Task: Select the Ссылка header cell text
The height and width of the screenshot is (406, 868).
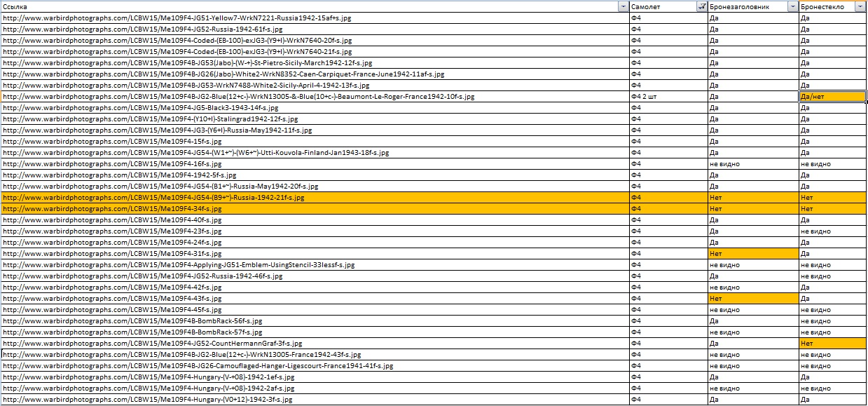Action: (x=15, y=6)
